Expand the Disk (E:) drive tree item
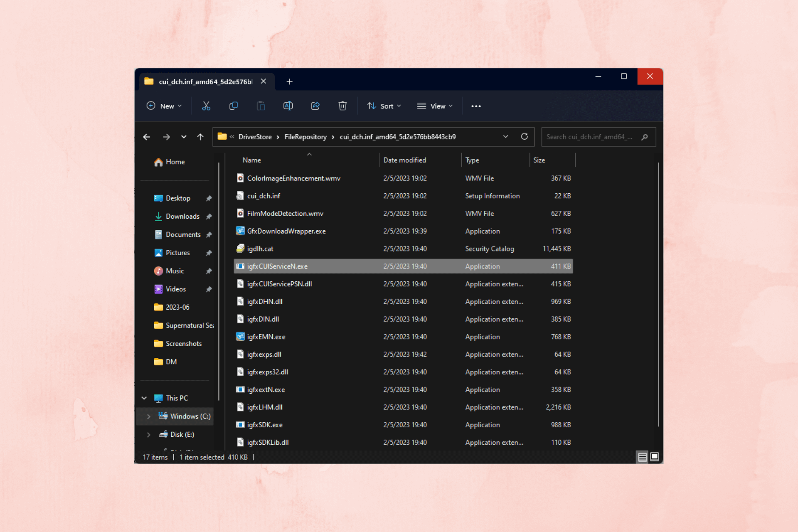 [148, 434]
